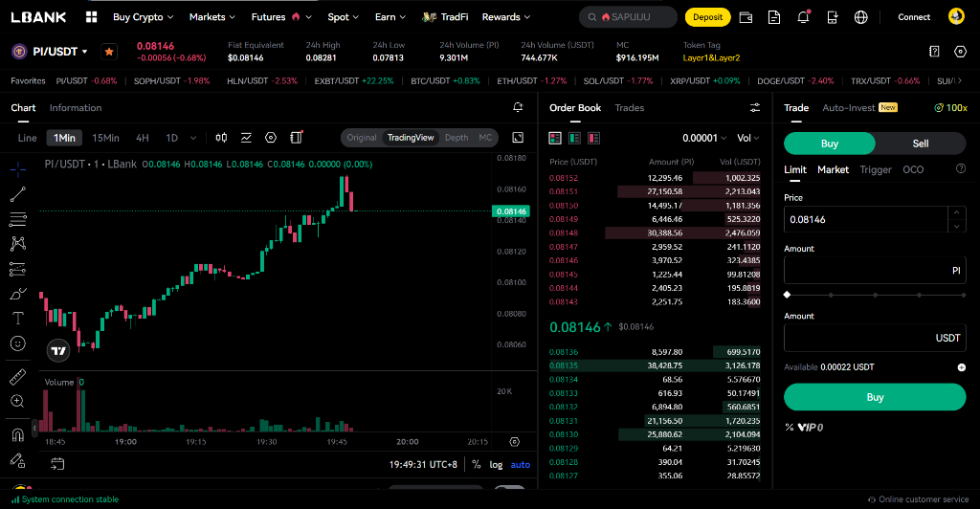Click the download app icon
Screen dimensions: 980x509
pyautogui.click(x=832, y=17)
